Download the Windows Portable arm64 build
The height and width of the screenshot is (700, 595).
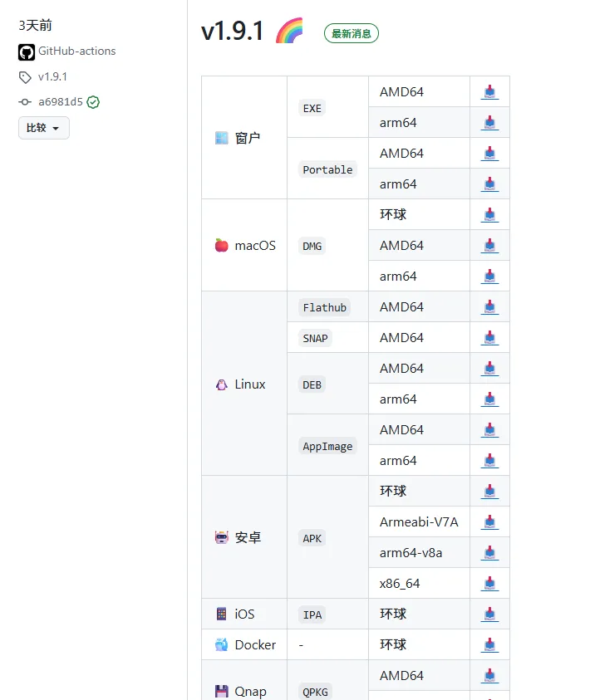coord(489,184)
